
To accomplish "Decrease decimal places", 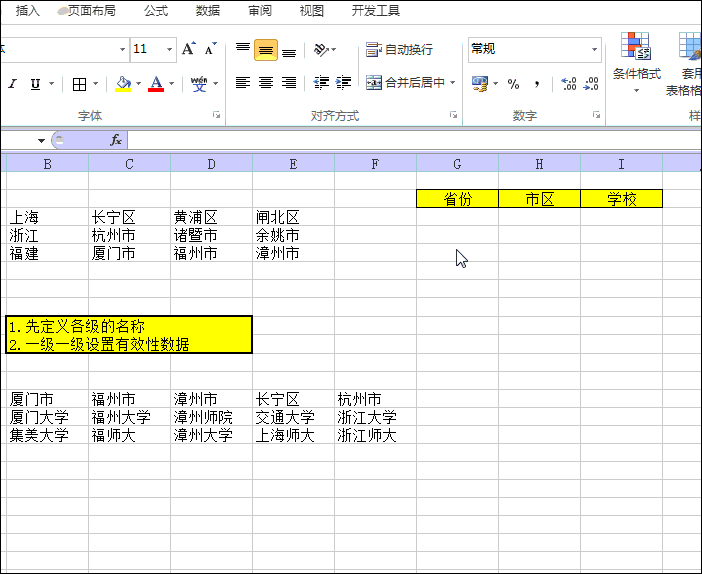I will pos(591,84).
